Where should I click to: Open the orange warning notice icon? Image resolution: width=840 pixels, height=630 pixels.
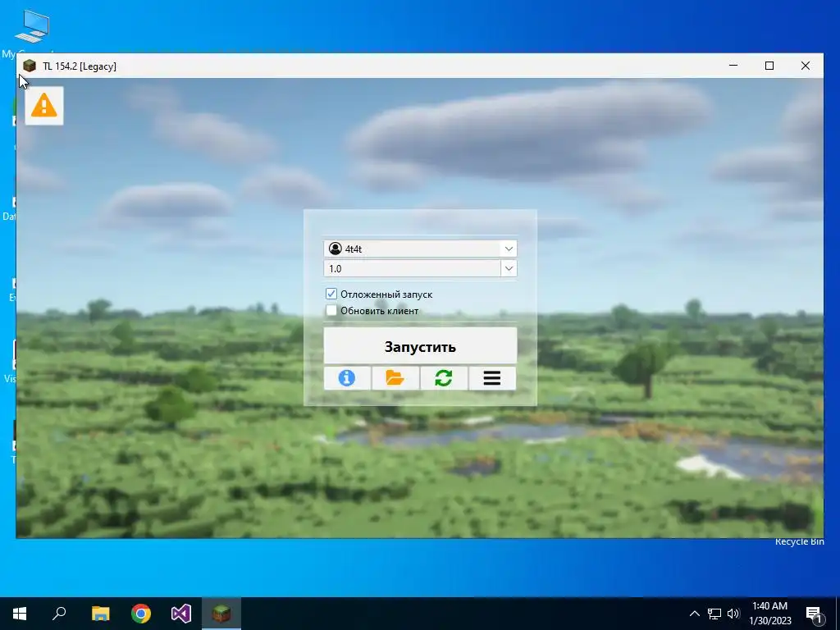[x=44, y=106]
